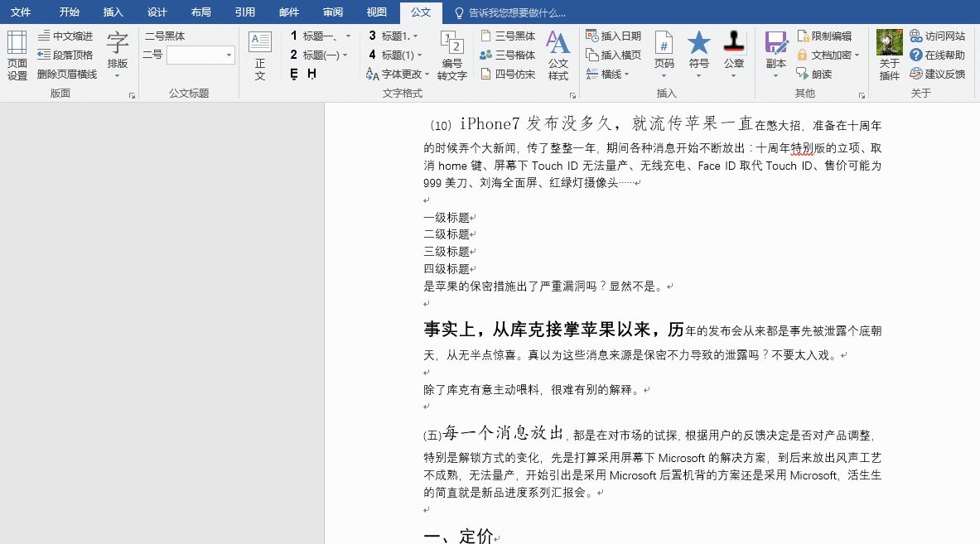Apply 四号仿宋 font preset
980x544 pixels.
(508, 75)
